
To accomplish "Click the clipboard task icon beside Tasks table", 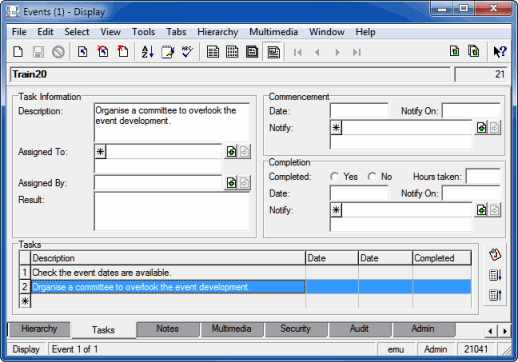I will pyautogui.click(x=495, y=255).
